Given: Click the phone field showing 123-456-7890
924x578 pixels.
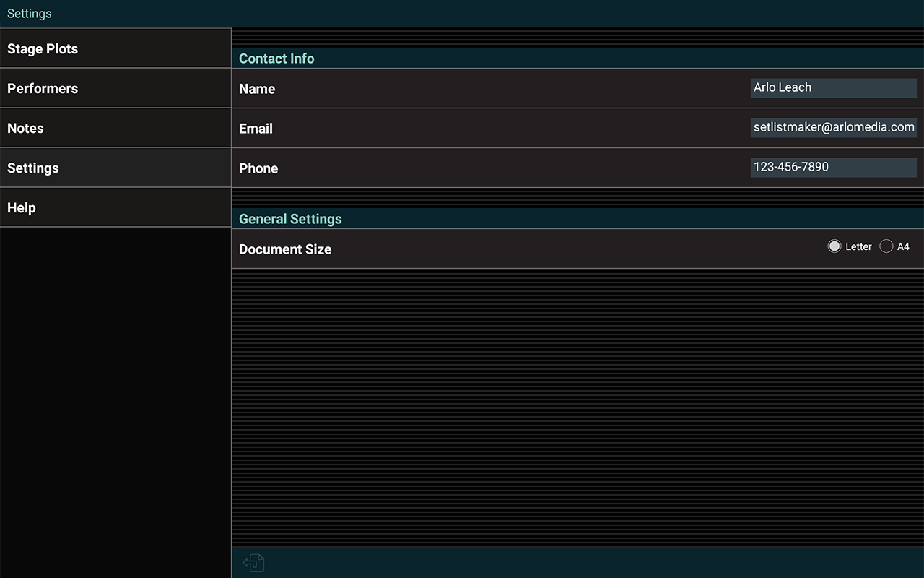Looking at the screenshot, I should click(833, 167).
